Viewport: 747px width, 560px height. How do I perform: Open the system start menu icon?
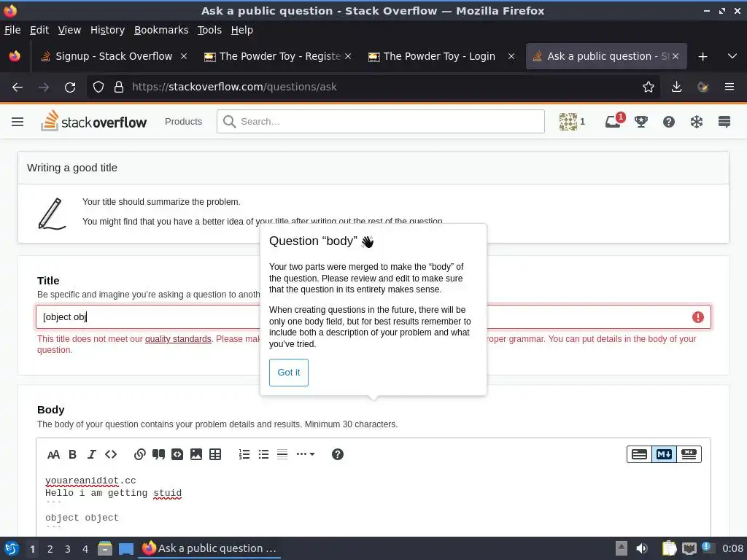coord(12,548)
